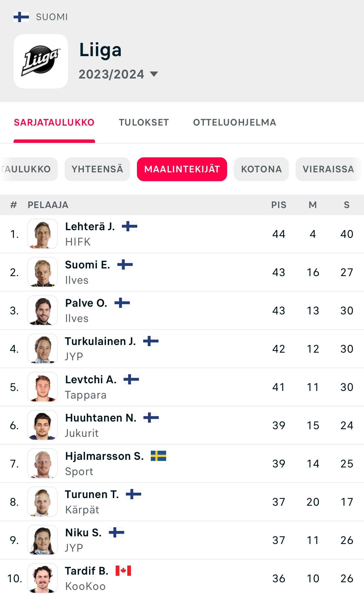364x597 pixels.
Task: Click the Finnish flag beside Turunen T.
Action: click(x=134, y=494)
